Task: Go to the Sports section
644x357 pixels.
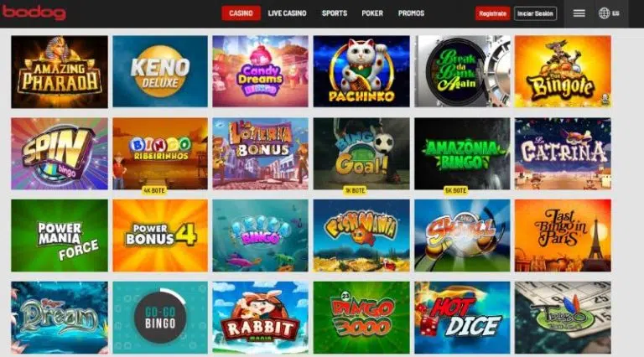Action: tap(335, 13)
